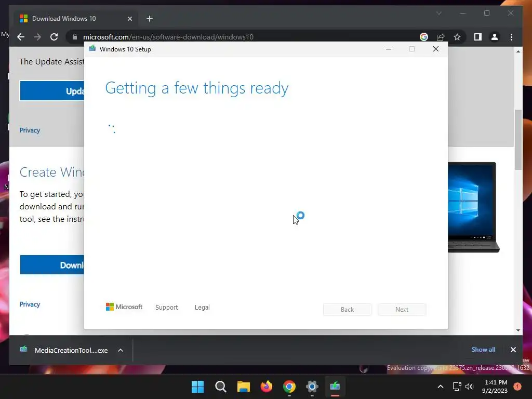The image size is (532, 399).
Task: Click the Update now button on webpage
Action: pyautogui.click(x=52, y=91)
